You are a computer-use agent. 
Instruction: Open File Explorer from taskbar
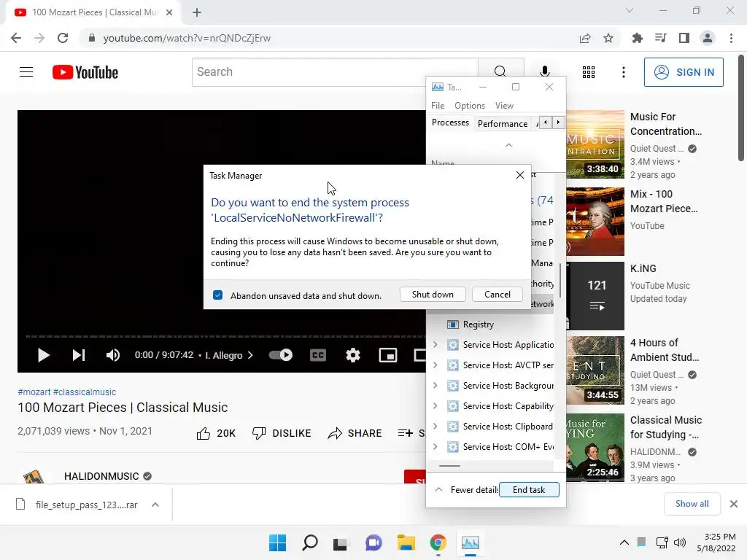[406, 542]
